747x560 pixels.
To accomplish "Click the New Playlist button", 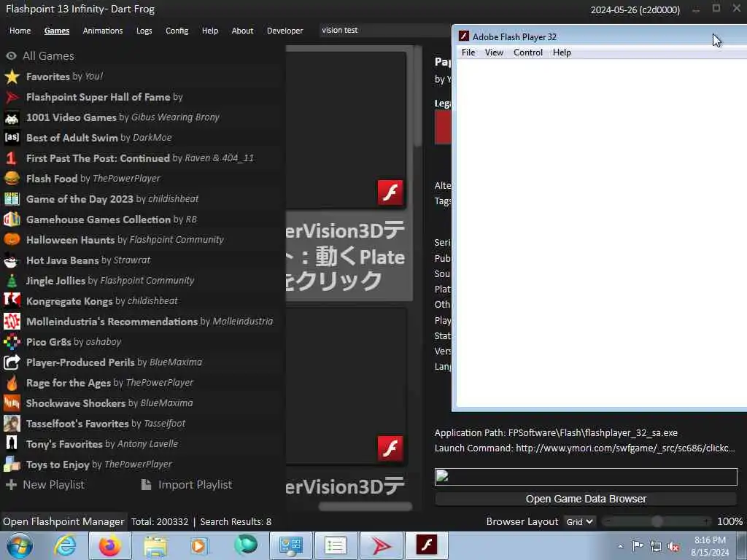I will (x=45, y=485).
